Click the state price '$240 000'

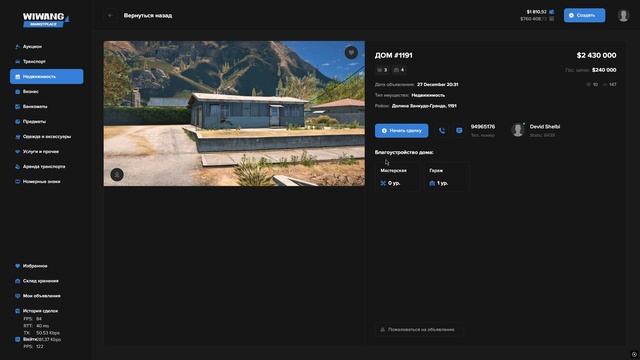(604, 70)
